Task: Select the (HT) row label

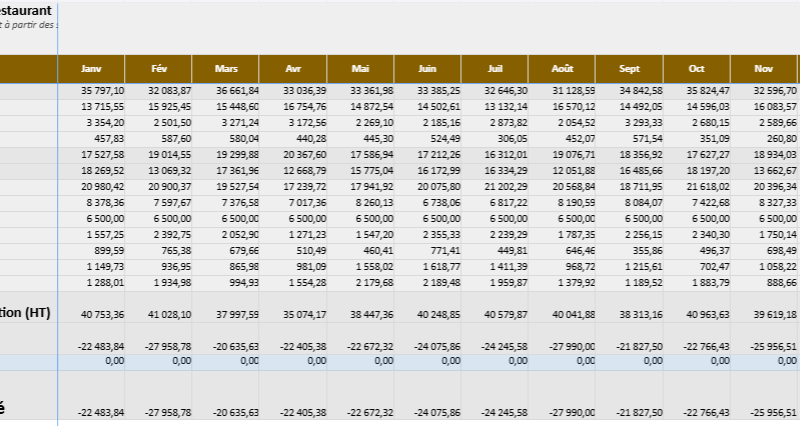Action: 25,312
